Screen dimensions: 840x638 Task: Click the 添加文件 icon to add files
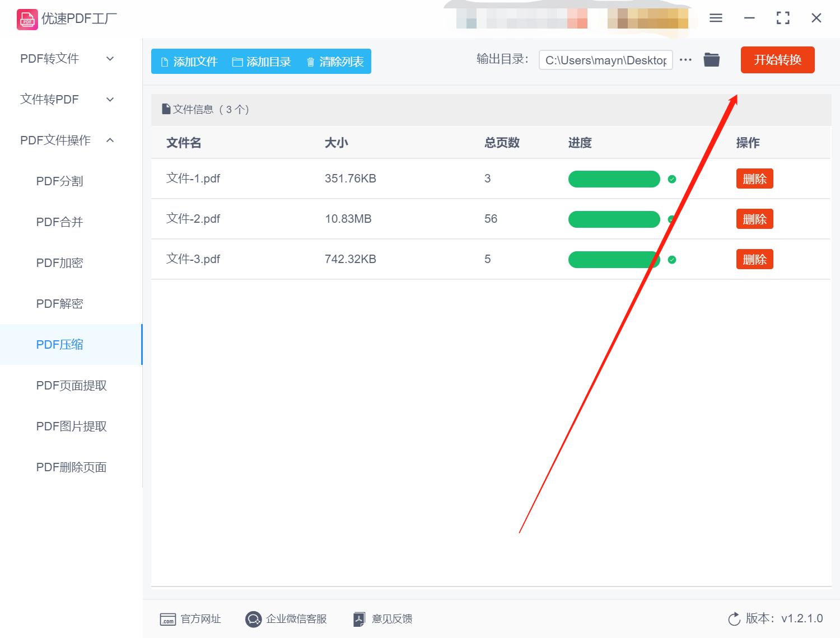(x=165, y=62)
